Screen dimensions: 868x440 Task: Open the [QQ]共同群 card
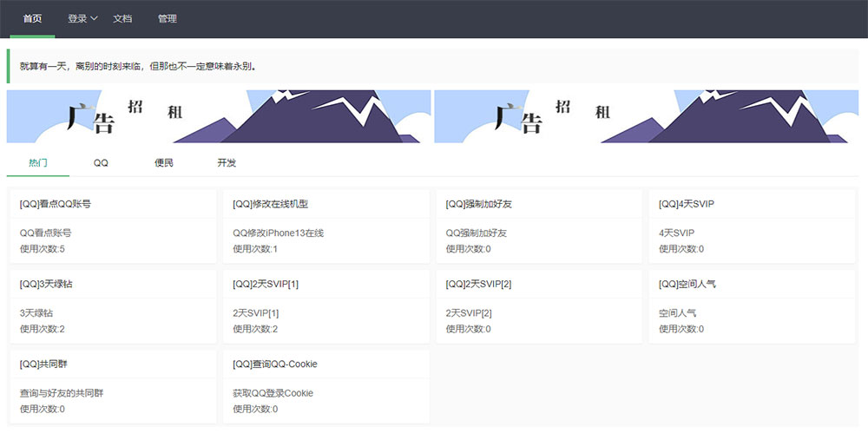[112, 385]
